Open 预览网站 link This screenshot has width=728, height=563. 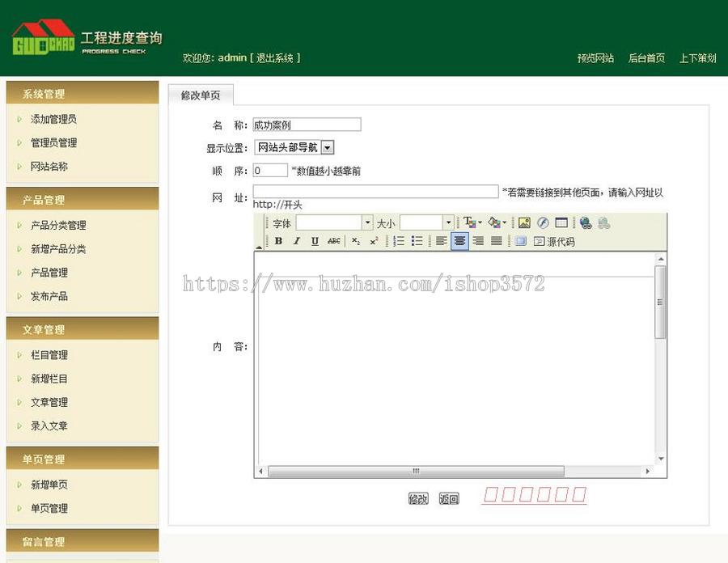pos(595,58)
